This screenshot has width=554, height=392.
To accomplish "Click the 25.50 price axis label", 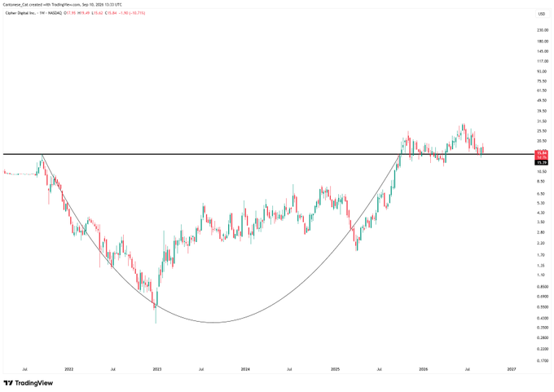I will pyautogui.click(x=543, y=130).
